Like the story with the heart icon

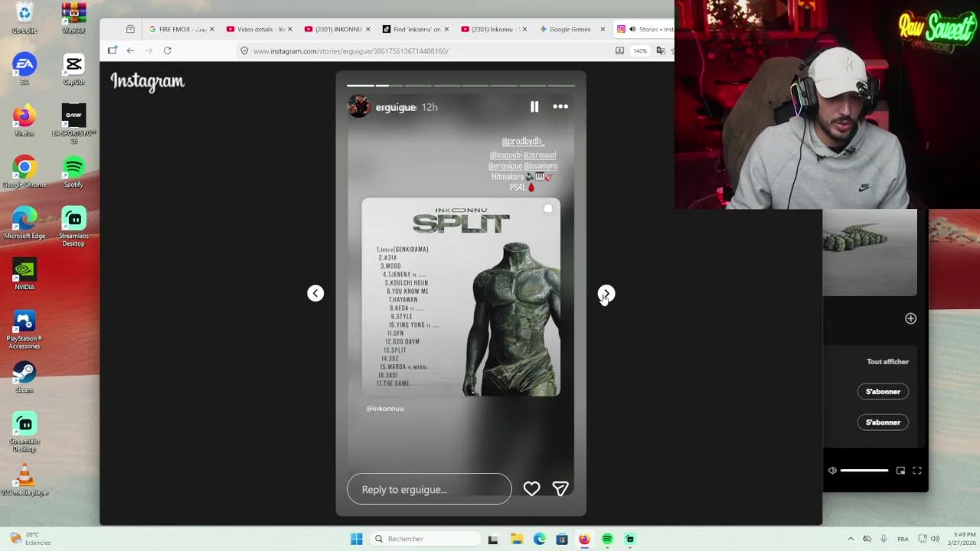(x=531, y=489)
